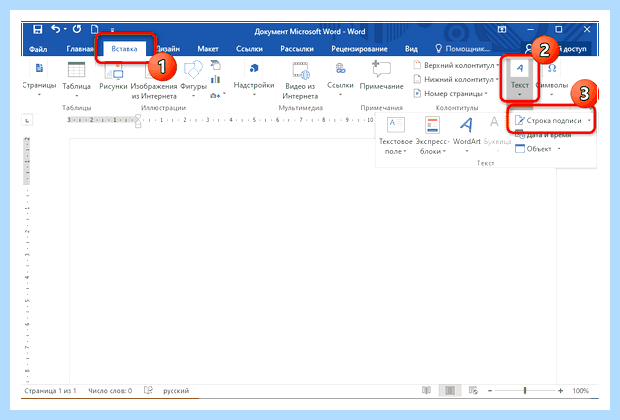The height and width of the screenshot is (420, 620).
Task: Switch to Web Layout view in status bar
Action: (x=473, y=390)
